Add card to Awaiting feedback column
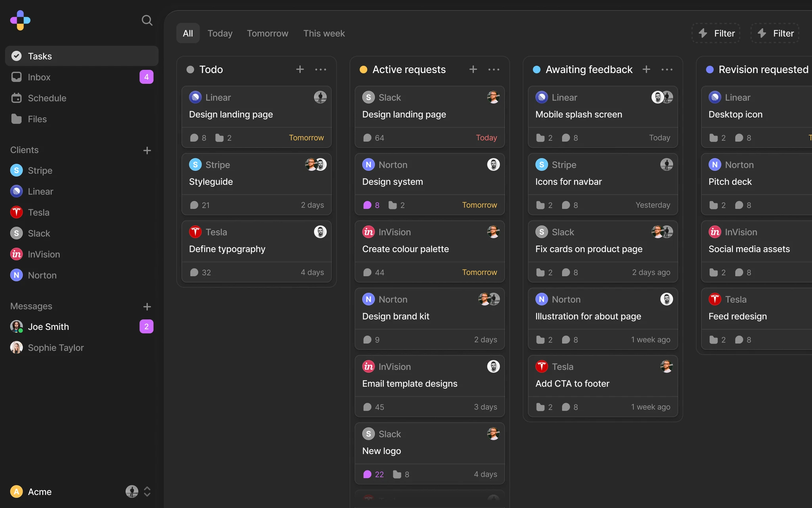The image size is (812, 508). click(647, 69)
